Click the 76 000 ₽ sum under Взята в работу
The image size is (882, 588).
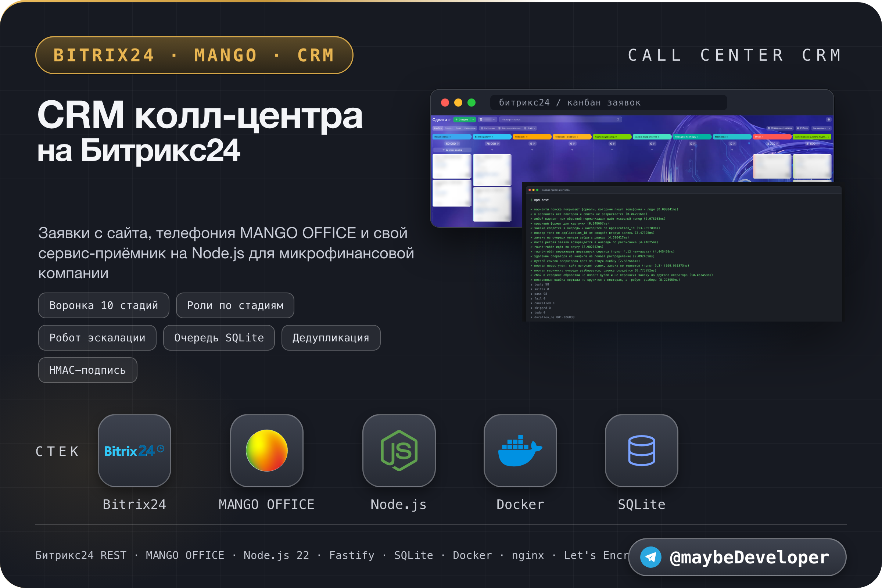tap(492, 144)
